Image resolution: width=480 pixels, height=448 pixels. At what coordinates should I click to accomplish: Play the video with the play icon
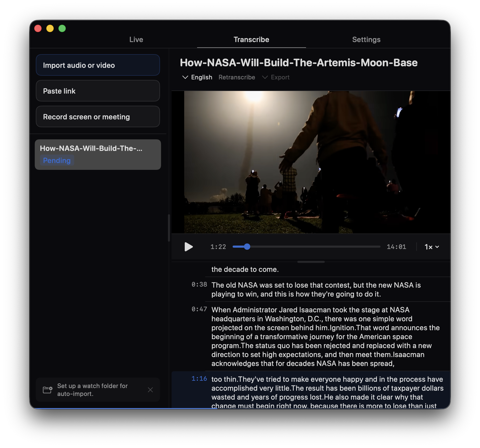tap(189, 247)
